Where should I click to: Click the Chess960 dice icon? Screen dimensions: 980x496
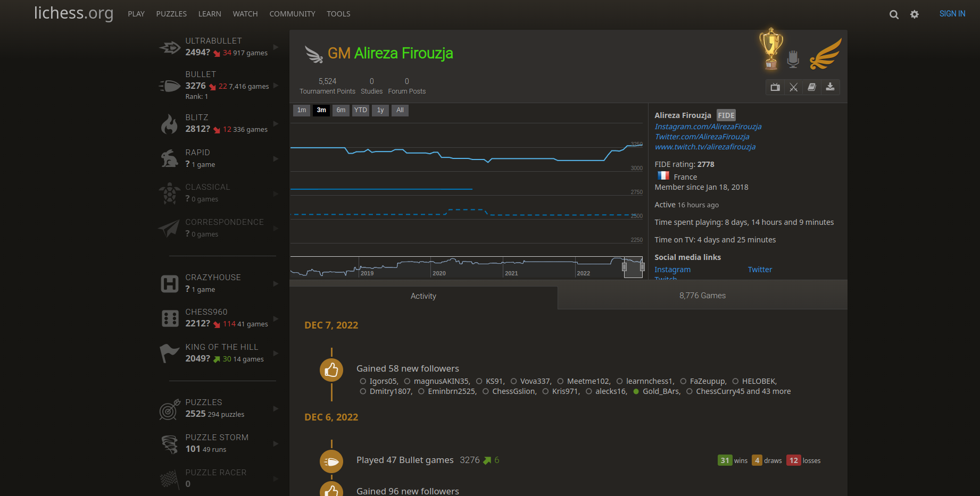(x=170, y=318)
